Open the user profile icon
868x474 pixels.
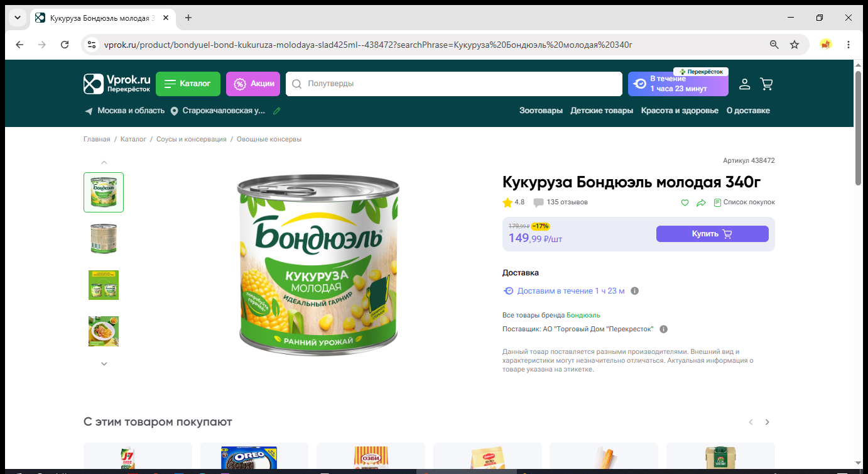pos(745,84)
